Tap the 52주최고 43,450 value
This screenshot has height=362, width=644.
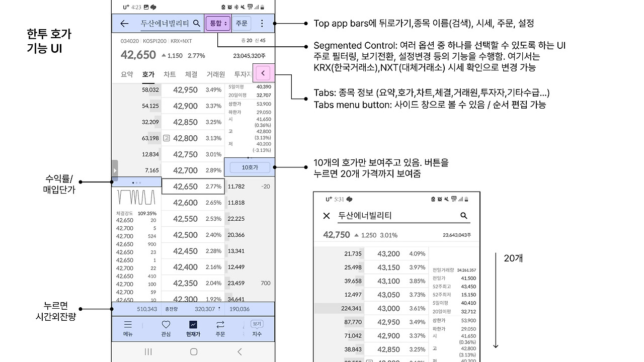coord(468,287)
